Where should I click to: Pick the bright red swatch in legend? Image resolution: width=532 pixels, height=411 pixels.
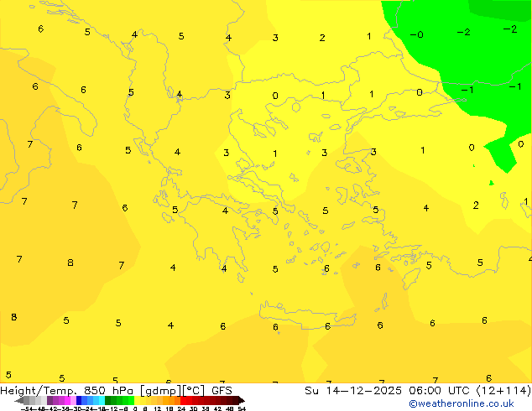point(183,400)
